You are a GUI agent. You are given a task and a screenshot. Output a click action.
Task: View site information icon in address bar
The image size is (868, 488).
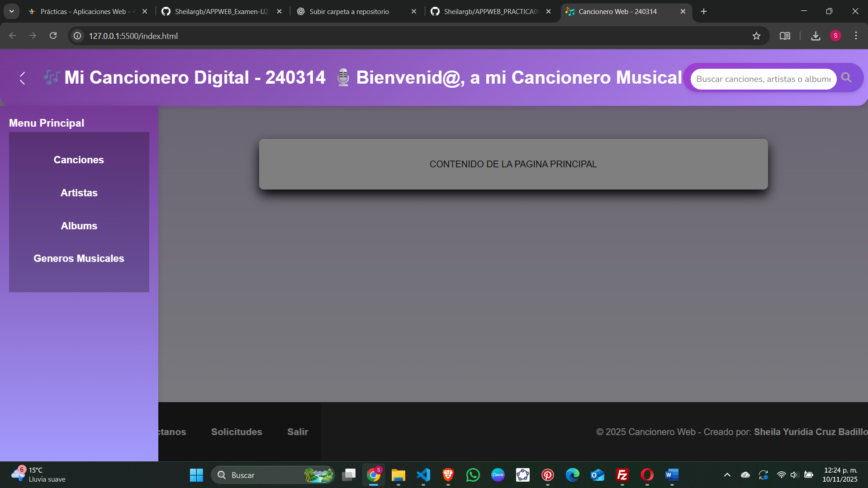(x=77, y=36)
